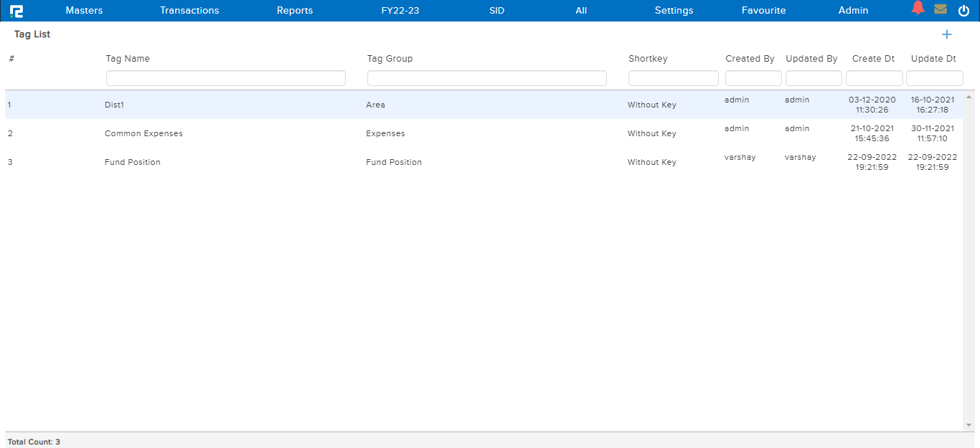
Task: Open the All company selector
Action: click(580, 10)
